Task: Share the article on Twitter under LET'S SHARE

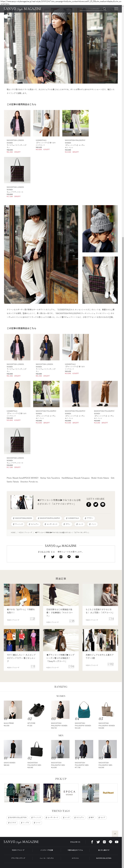Action: 96,504
